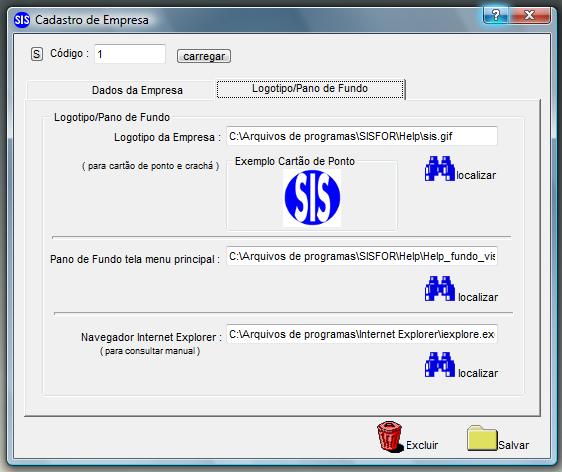Screen dimensions: 562x472
Task: Close the Cadastro de Empresa window
Action: tap(529, 15)
